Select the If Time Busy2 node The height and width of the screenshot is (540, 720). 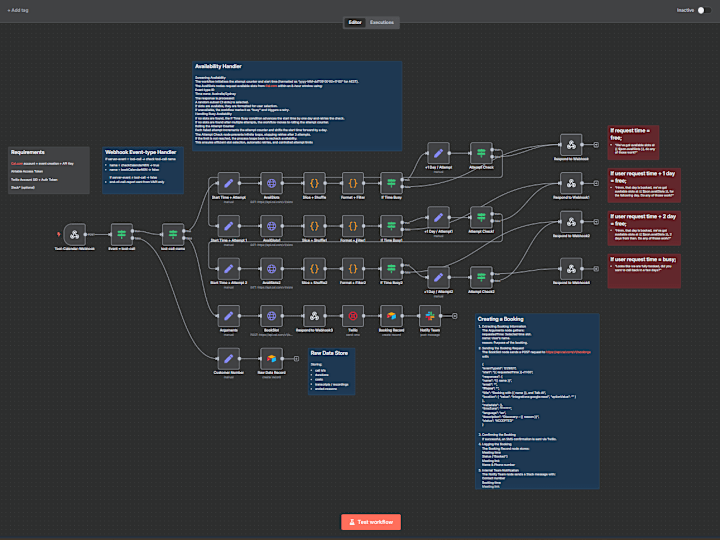point(391,269)
